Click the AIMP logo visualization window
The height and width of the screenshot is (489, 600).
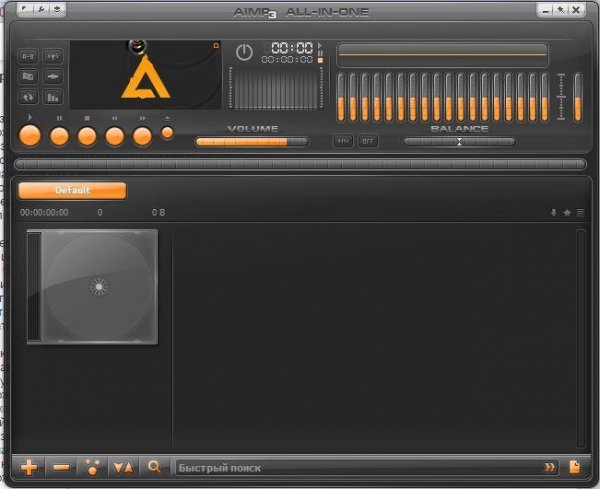[146, 75]
